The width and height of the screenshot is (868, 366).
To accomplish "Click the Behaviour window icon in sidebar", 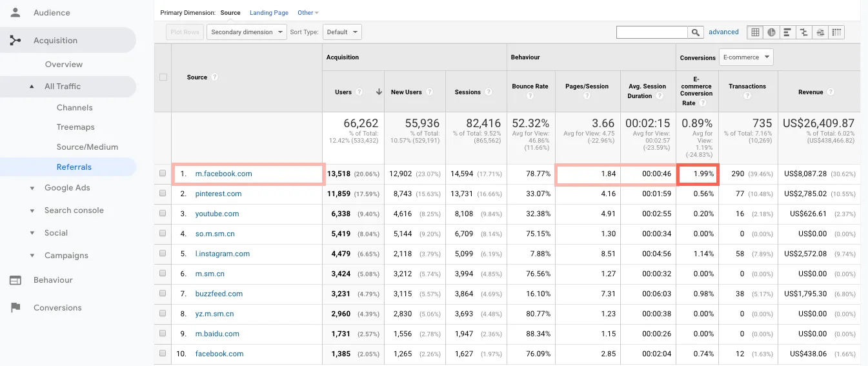I will point(15,280).
